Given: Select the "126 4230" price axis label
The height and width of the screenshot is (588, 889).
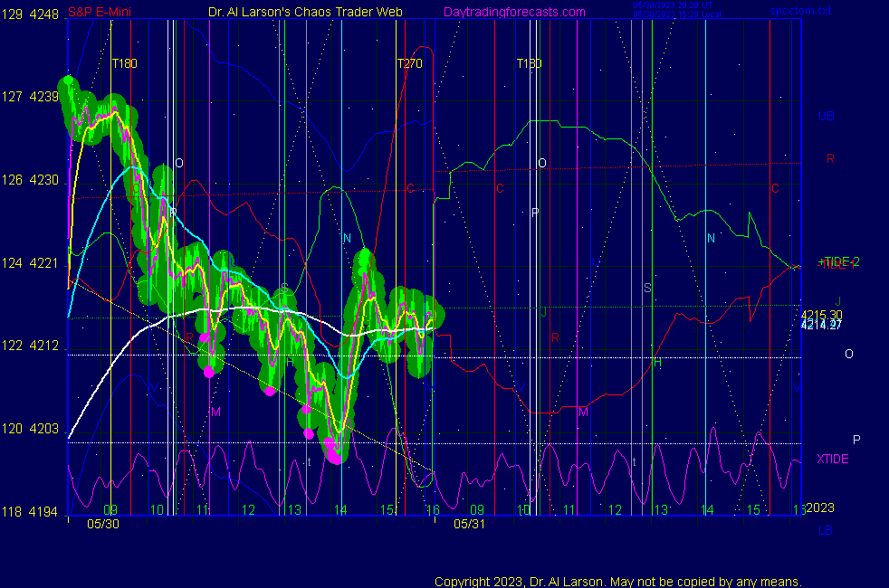Looking at the screenshot, I should (30, 180).
